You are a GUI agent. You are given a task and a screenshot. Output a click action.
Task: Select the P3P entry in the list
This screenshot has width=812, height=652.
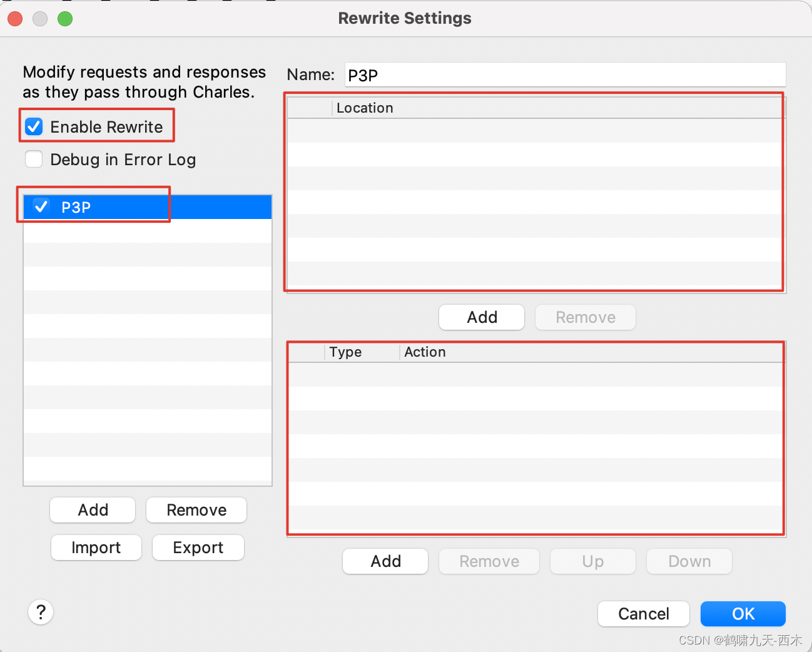[x=148, y=207]
